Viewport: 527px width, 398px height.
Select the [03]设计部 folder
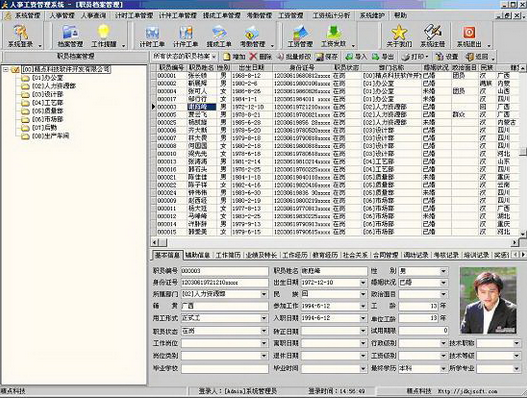click(x=42, y=94)
